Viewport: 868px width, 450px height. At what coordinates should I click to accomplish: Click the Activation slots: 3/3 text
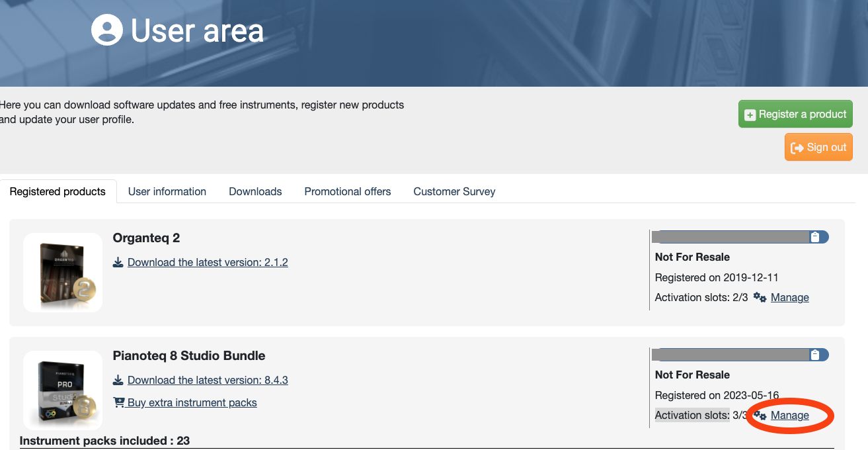[x=701, y=415]
